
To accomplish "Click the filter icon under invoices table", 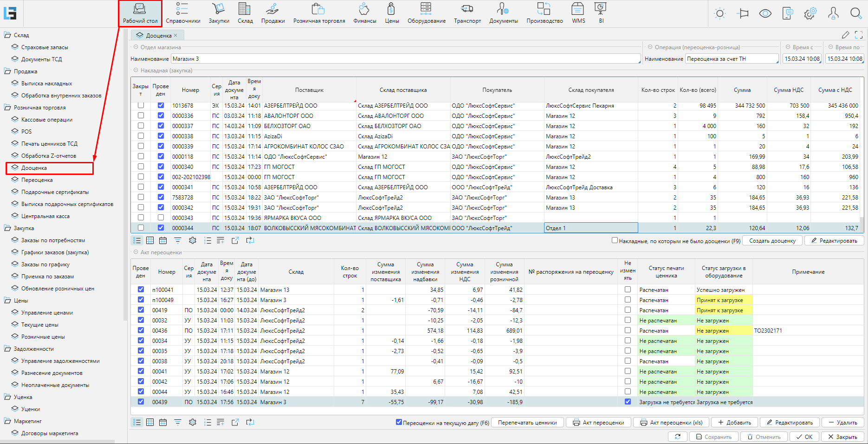I will point(178,240).
